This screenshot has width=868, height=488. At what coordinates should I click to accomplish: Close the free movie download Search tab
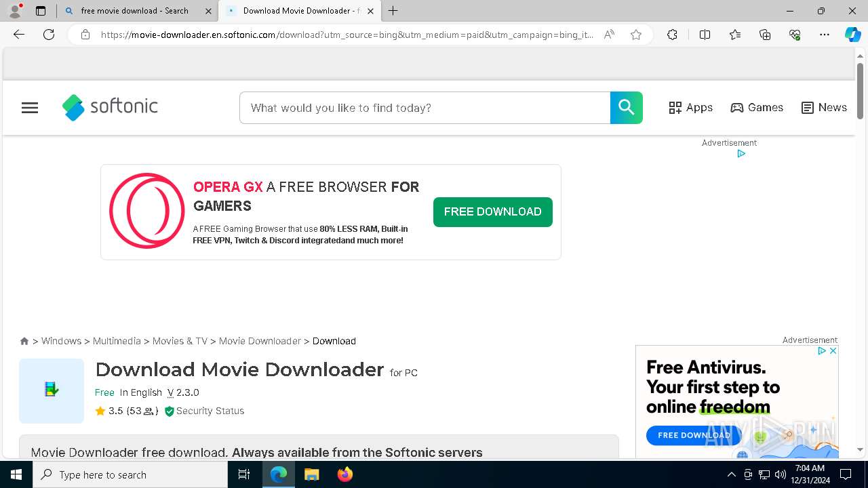click(x=208, y=11)
